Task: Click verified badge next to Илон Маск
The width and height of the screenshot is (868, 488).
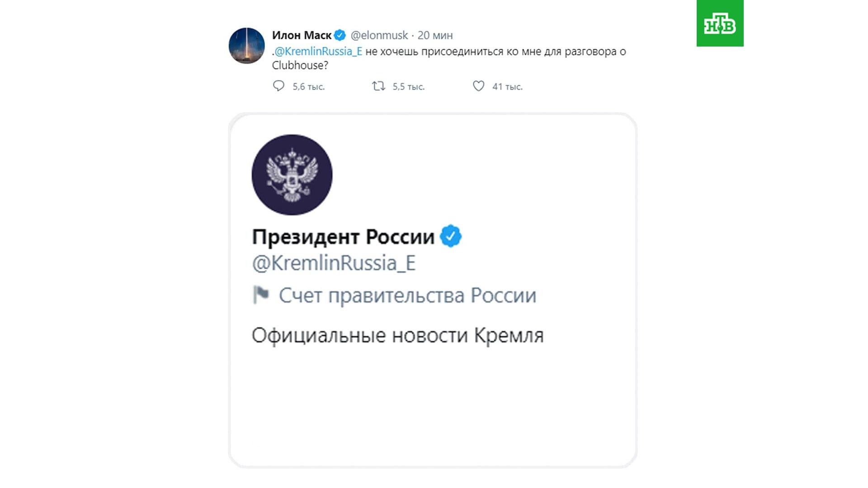Action: 340,35
